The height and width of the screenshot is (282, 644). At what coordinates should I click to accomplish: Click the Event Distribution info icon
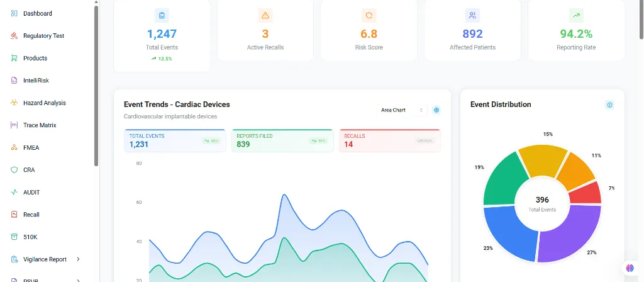(x=609, y=105)
